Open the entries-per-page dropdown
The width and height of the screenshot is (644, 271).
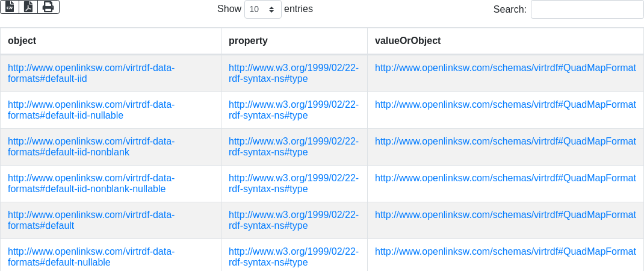point(263,10)
